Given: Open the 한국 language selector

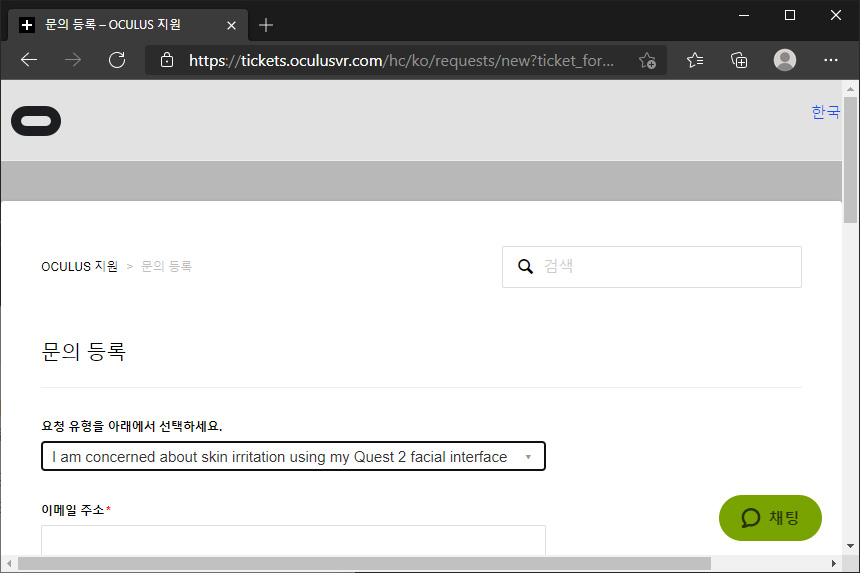Looking at the screenshot, I should (x=825, y=112).
